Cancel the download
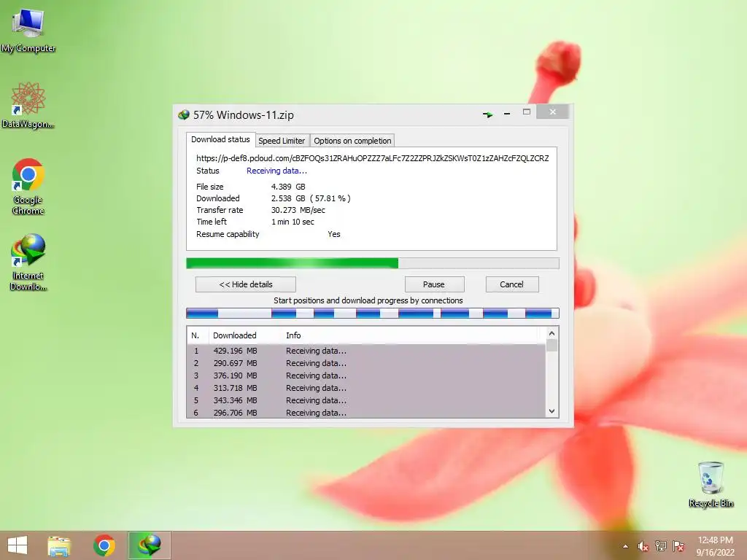 click(512, 284)
